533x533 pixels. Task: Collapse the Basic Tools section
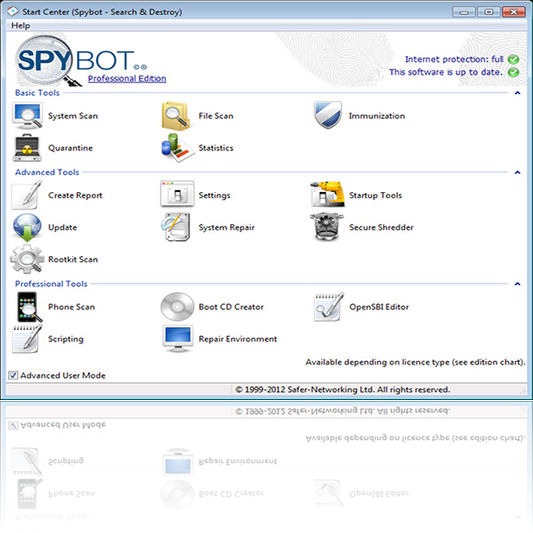(517, 93)
